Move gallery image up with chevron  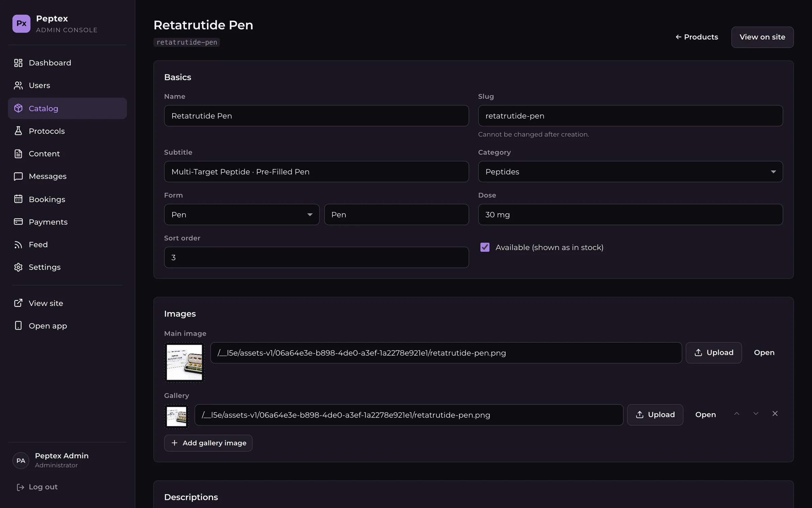(737, 414)
